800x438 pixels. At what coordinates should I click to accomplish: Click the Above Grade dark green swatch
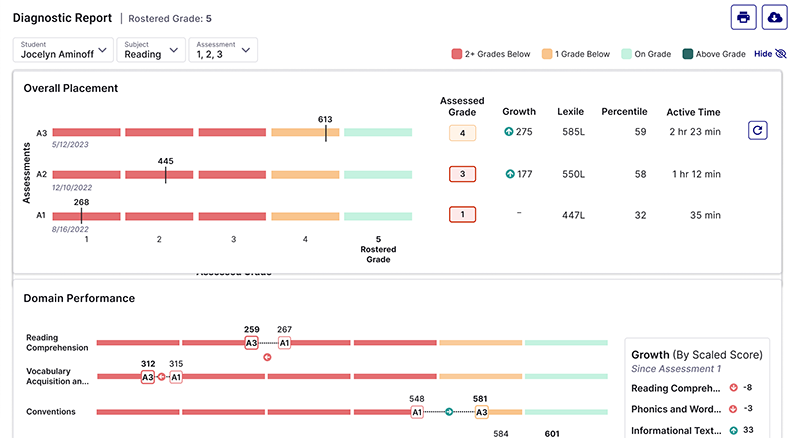click(x=688, y=54)
